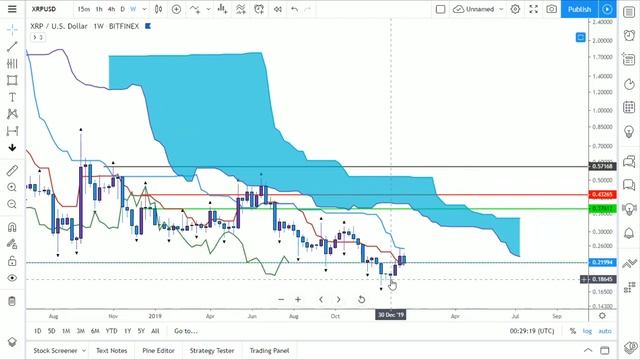Viewport: 640px width, 360px height.
Task: Toggle stay in drawing mode
Action: pyautogui.click(x=12, y=244)
